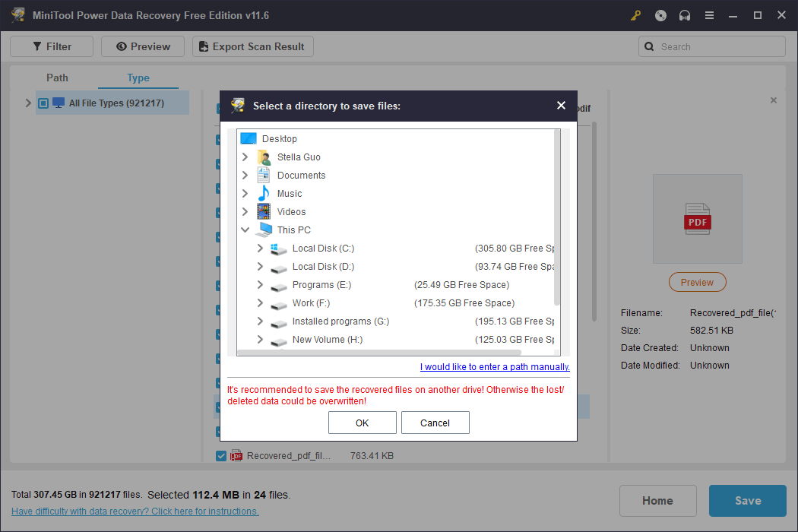Expand the All File Types tree node
This screenshot has height=532, width=798.
28,103
